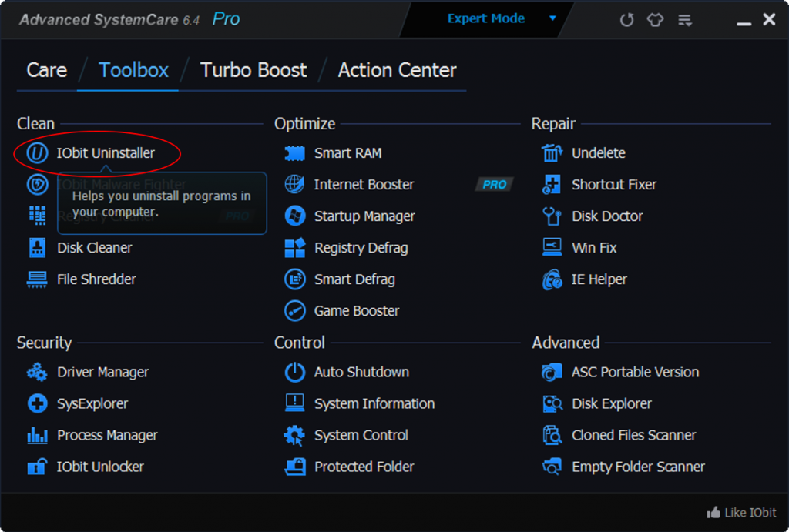
Task: Open Internet Booster globe icon
Action: tap(294, 185)
